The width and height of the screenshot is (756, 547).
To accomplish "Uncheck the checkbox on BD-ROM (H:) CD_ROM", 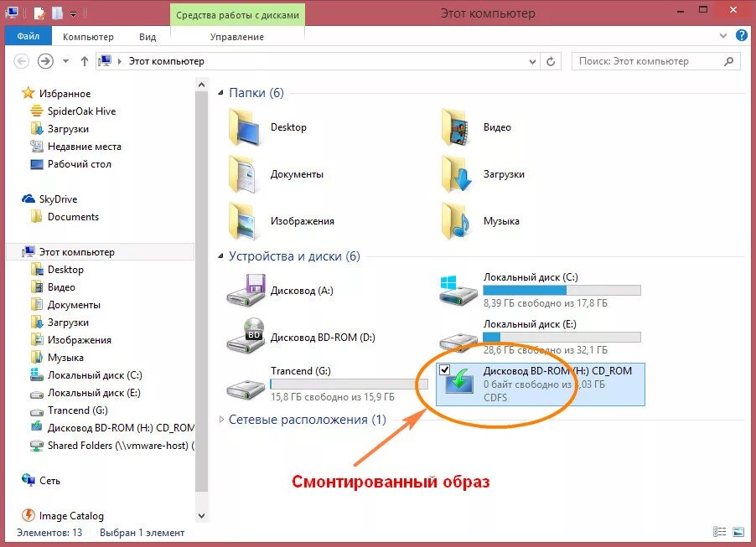I will click(444, 369).
